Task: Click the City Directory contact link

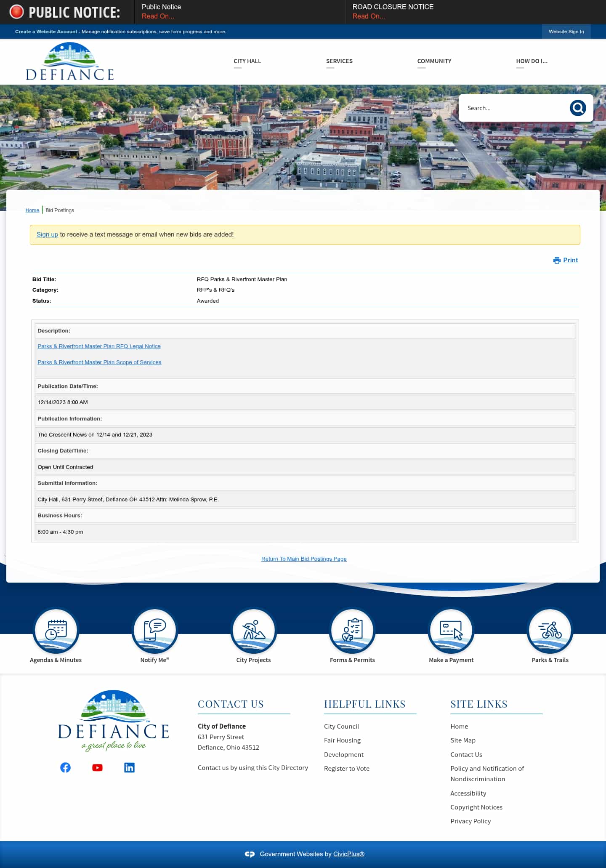Action: click(253, 767)
